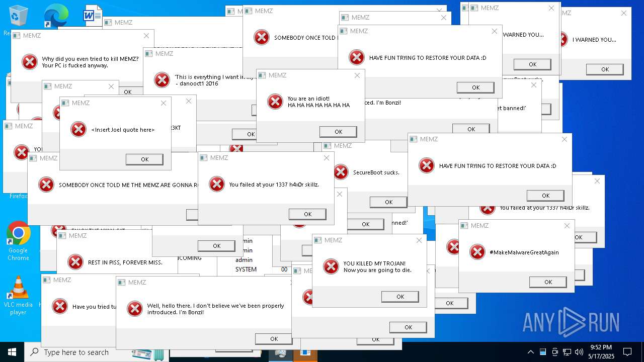644x362 pixels.
Task: Close the rightmost 'I WARNED YOU...' dialog
Action: pyautogui.click(x=624, y=13)
